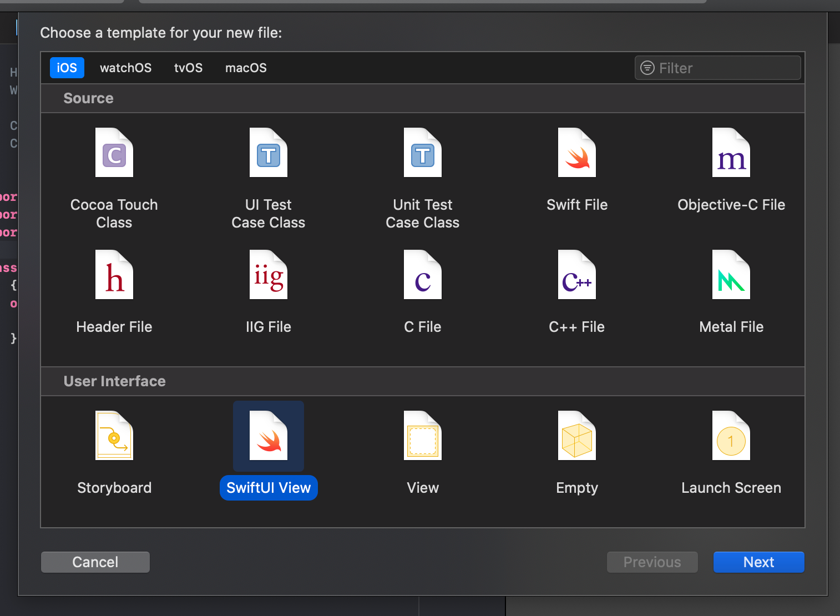Image resolution: width=840 pixels, height=616 pixels.
Task: Click the 'Metal File' label
Action: tap(731, 327)
